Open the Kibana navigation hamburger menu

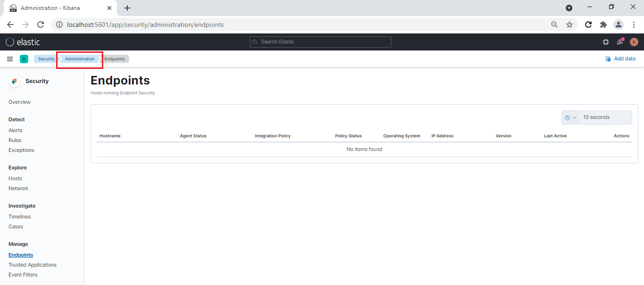10,59
